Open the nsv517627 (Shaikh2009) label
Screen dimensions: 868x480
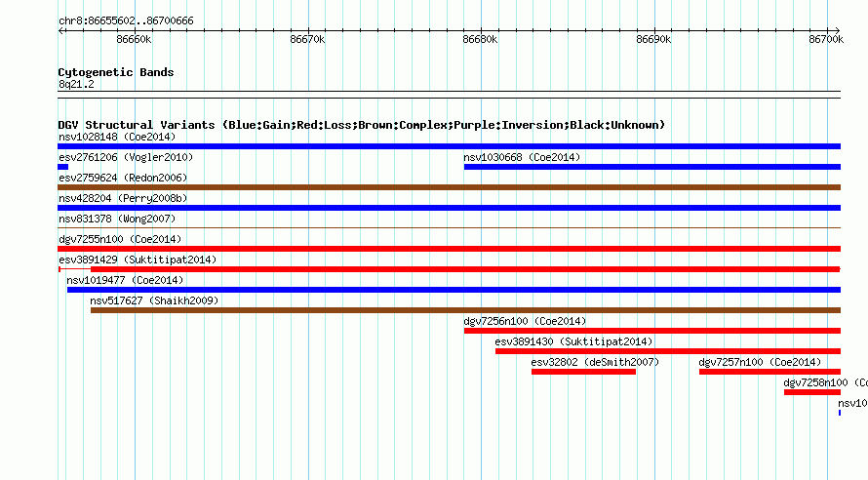click(154, 300)
